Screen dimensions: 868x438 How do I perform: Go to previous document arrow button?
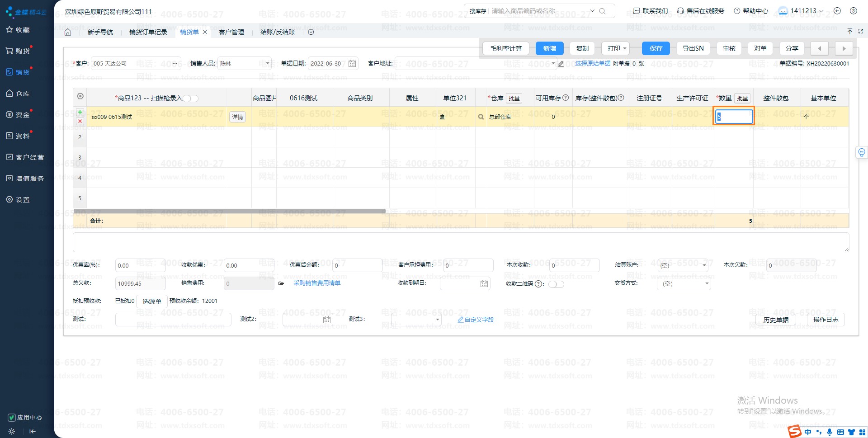point(819,48)
